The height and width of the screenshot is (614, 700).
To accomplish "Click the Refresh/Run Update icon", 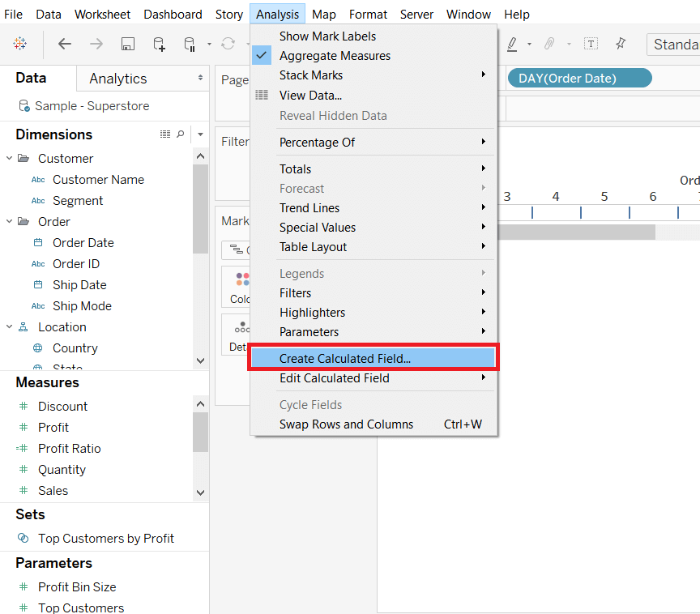I will click(228, 44).
